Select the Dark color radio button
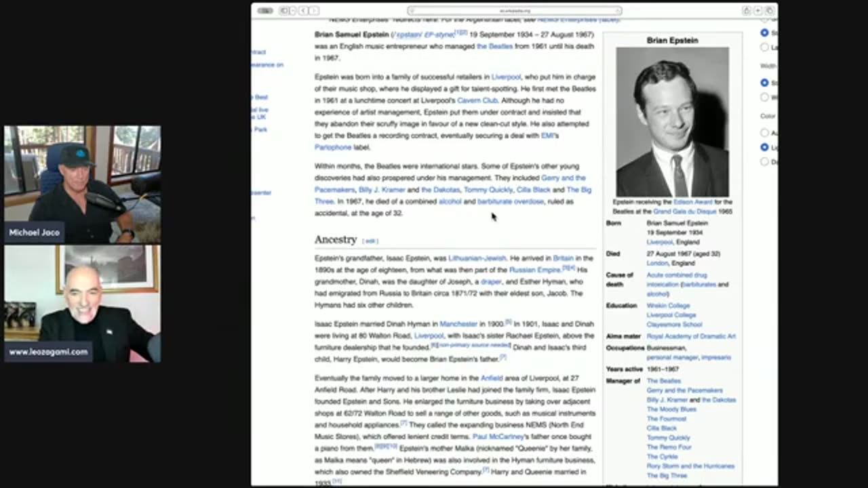The width and height of the screenshot is (868, 488). 764,161
